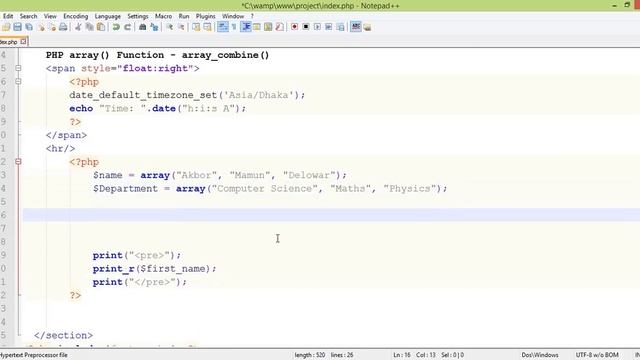The height and width of the screenshot is (360, 640).
Task: Toggle the Document Map panel icon
Action: (x=268, y=27)
